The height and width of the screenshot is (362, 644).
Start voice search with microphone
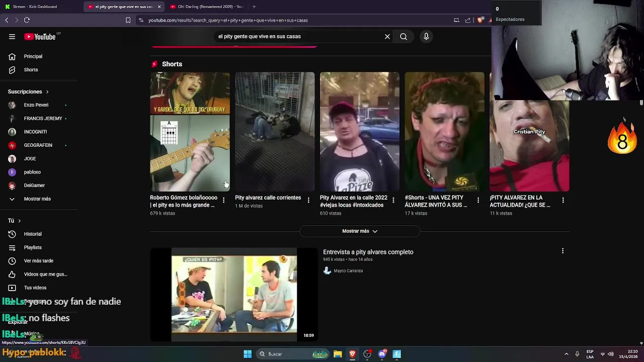[426, 36]
